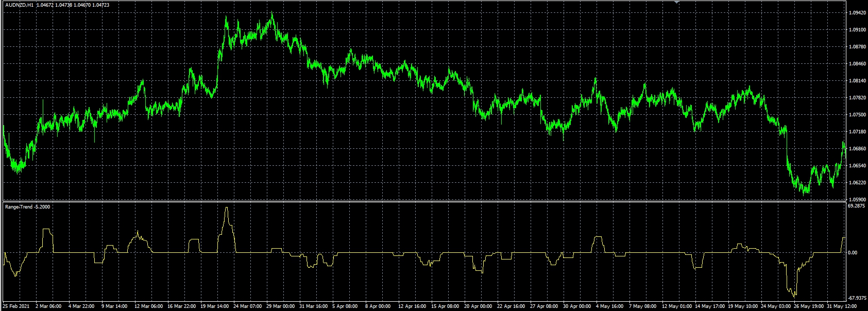The image size is (868, 311).
Task: Click the 19 Mar 14:00 time label
Action: click(x=215, y=306)
